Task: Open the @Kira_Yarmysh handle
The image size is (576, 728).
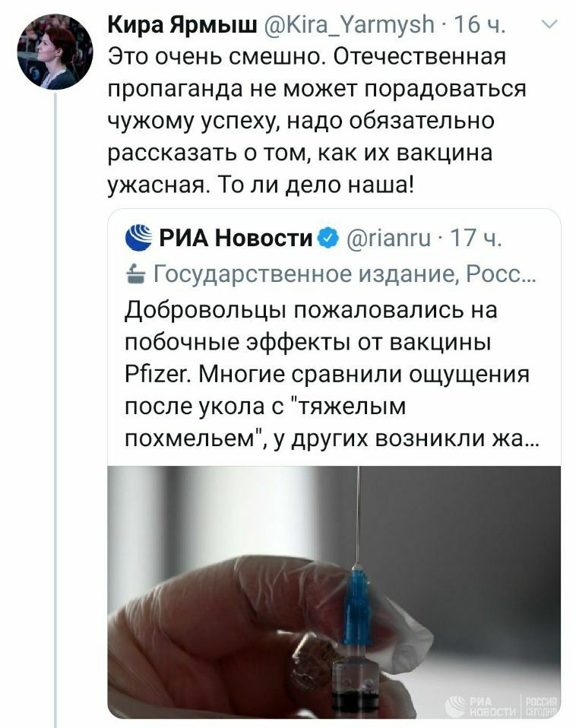Action: point(349,25)
